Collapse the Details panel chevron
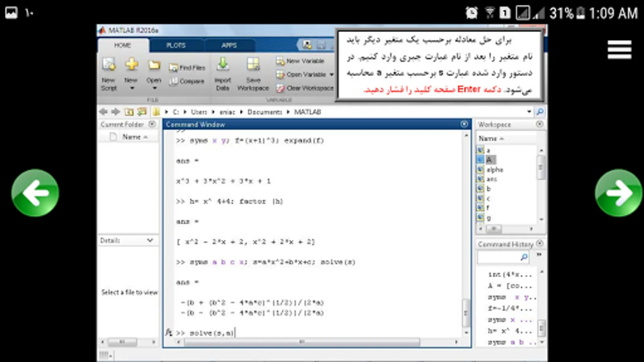The width and height of the screenshot is (644, 362). tap(150, 240)
